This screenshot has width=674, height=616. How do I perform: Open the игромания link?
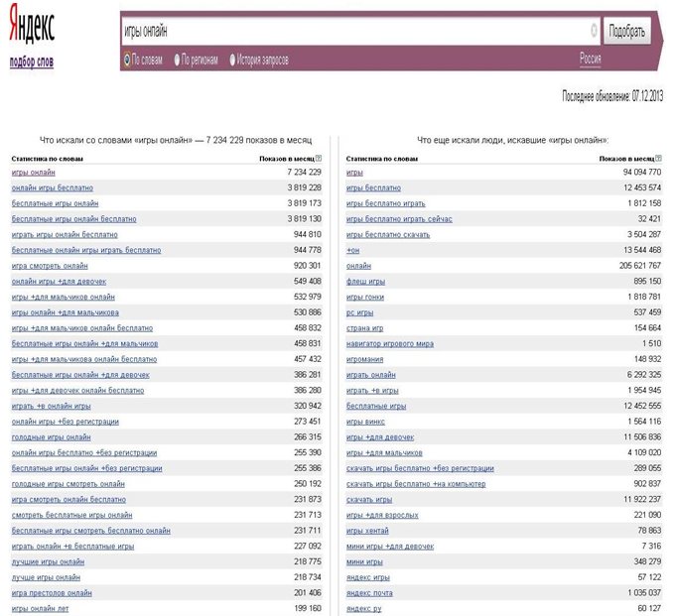(364, 359)
